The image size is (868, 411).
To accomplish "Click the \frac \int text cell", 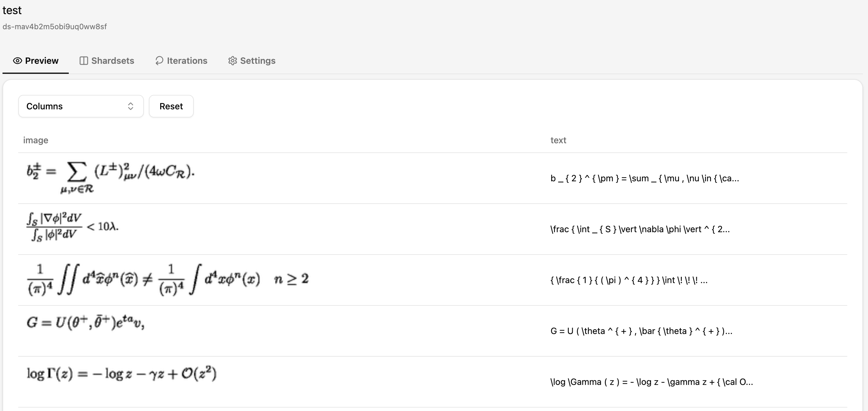I will [640, 229].
